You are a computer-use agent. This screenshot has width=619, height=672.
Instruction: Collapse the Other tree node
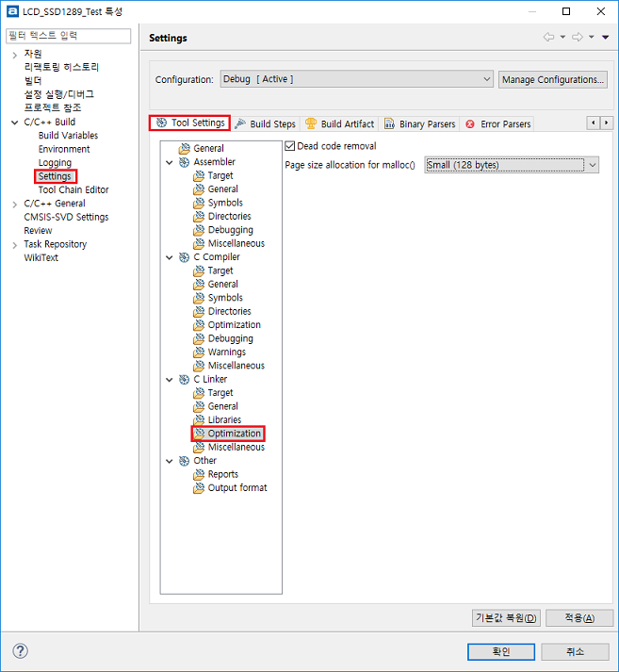click(x=170, y=461)
